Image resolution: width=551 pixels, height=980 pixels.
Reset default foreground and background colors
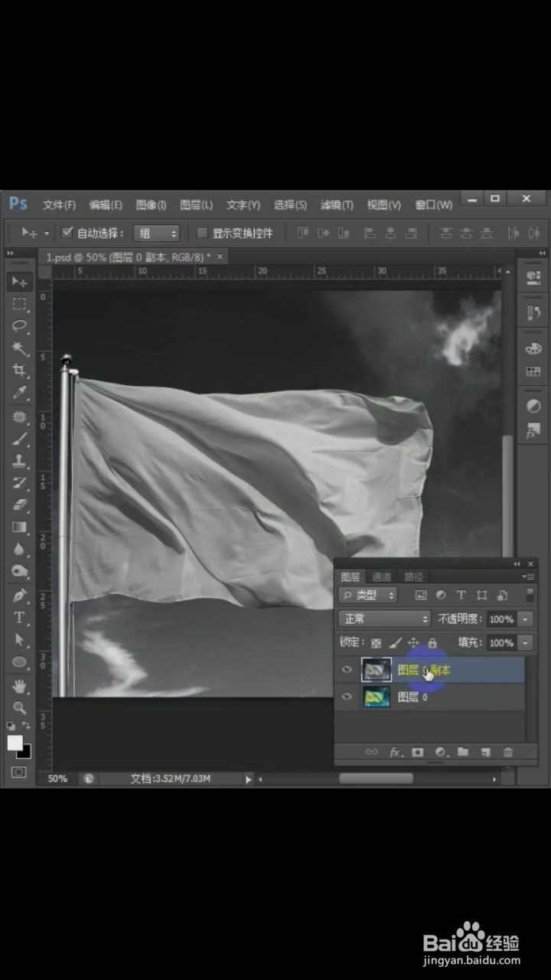[x=11, y=725]
